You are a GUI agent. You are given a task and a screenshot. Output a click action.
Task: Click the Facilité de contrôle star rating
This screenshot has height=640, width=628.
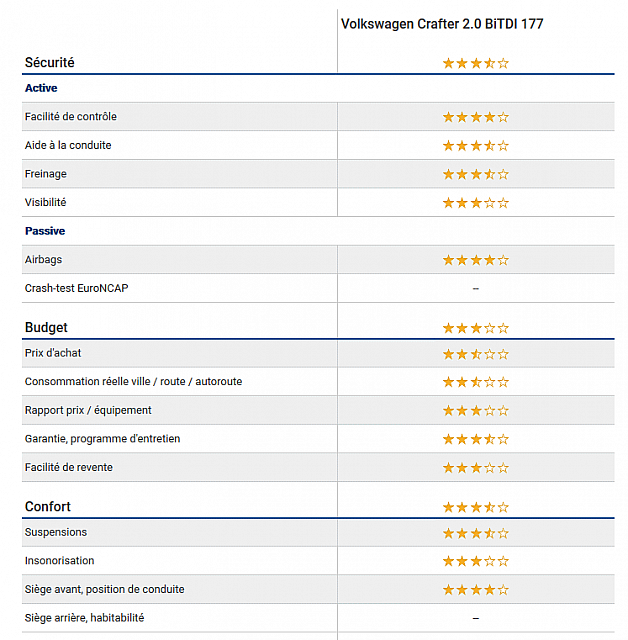click(475, 117)
